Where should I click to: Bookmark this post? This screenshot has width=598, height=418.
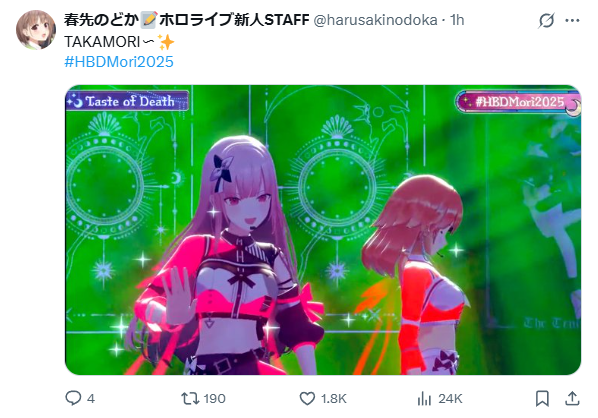[542, 399]
